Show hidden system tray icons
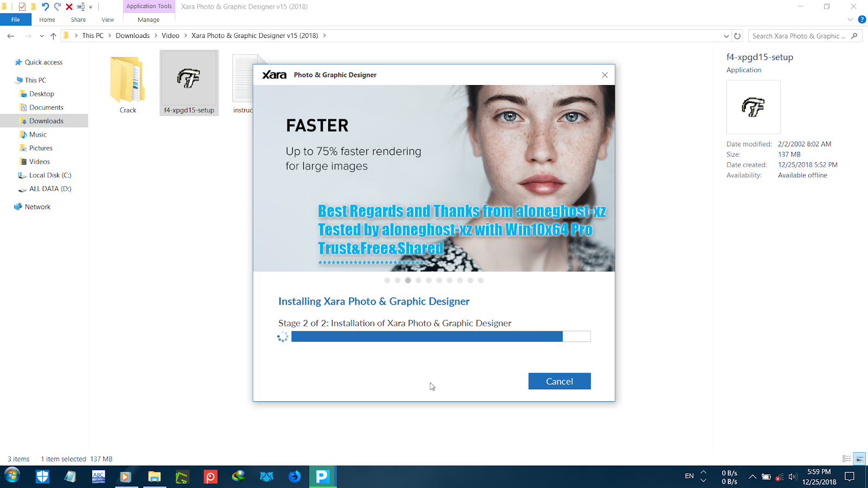868x488 pixels. pyautogui.click(x=752, y=477)
